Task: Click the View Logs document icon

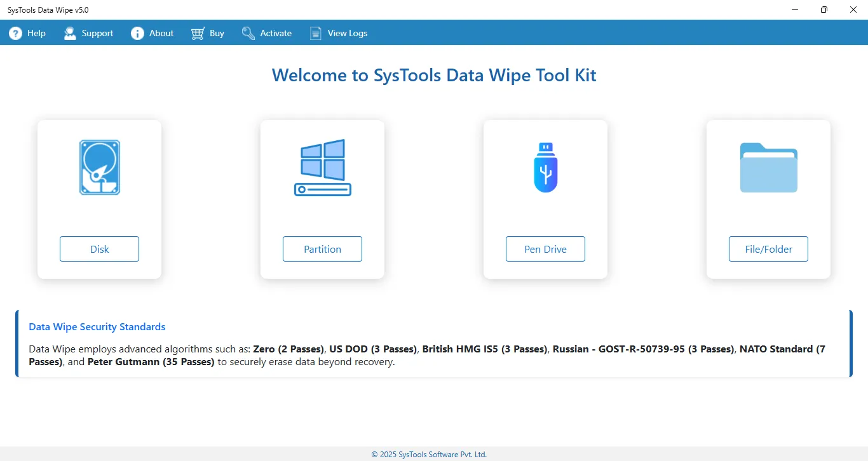Action: (x=316, y=33)
